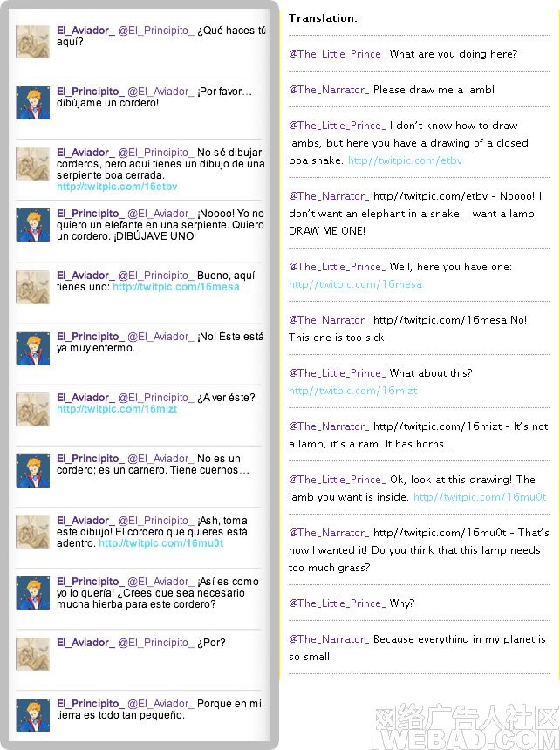
Task: Open translated twitpic.com/etbv link after "boa snake"
Action: coord(405,160)
